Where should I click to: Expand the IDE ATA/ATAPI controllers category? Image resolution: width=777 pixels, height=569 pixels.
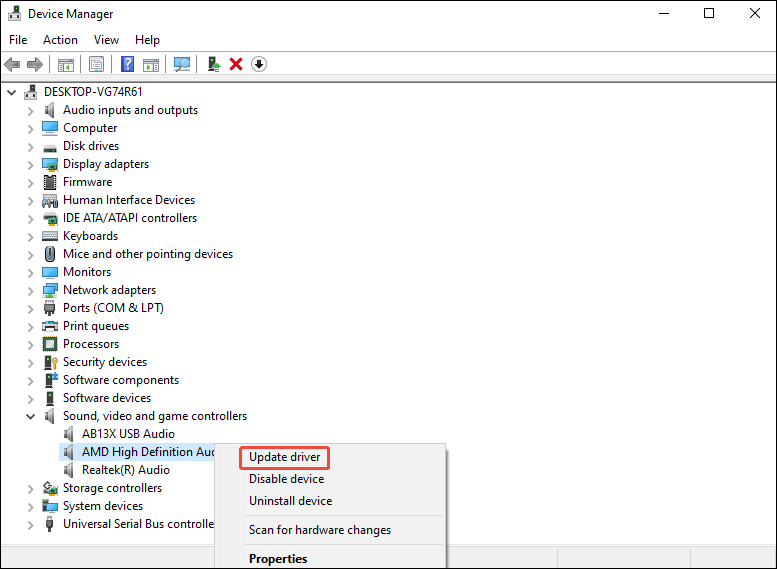pos(31,219)
